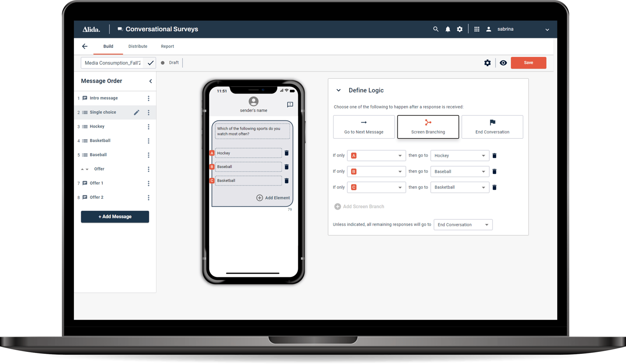Click the Save button
Screen dimensions: 626x364
528,63
